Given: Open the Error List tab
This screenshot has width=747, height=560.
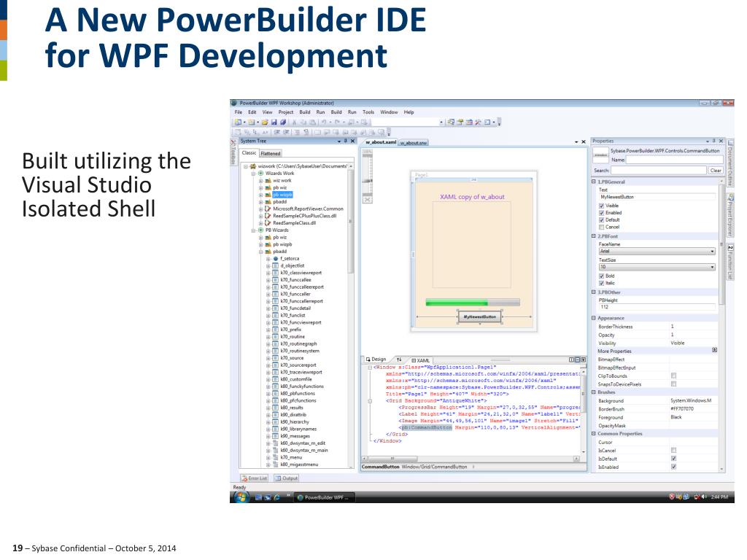Looking at the screenshot, I should click(x=255, y=478).
